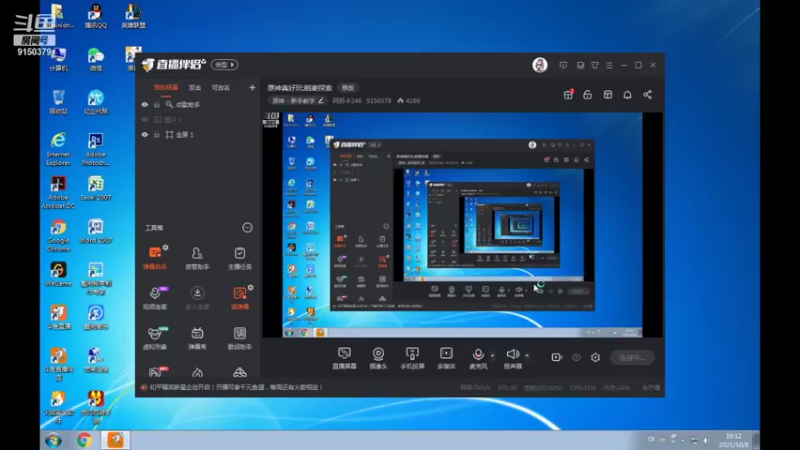Click the stream preview canvas

click(462, 225)
